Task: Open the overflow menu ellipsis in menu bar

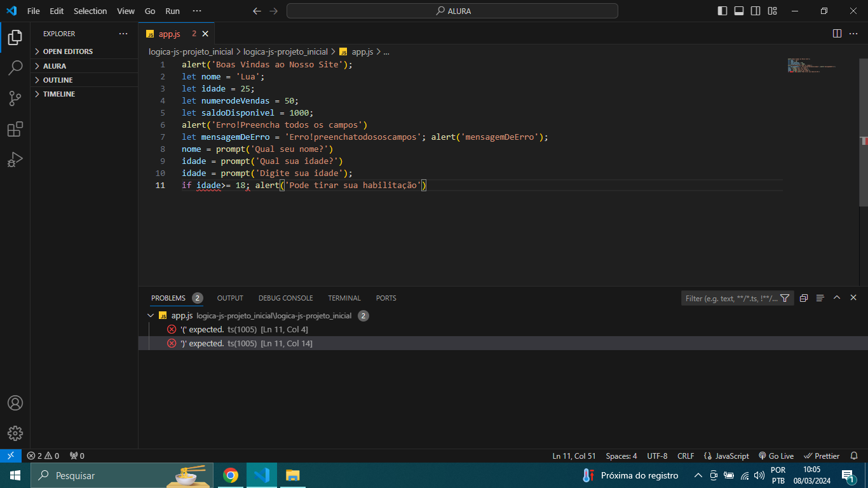Action: [x=197, y=11]
